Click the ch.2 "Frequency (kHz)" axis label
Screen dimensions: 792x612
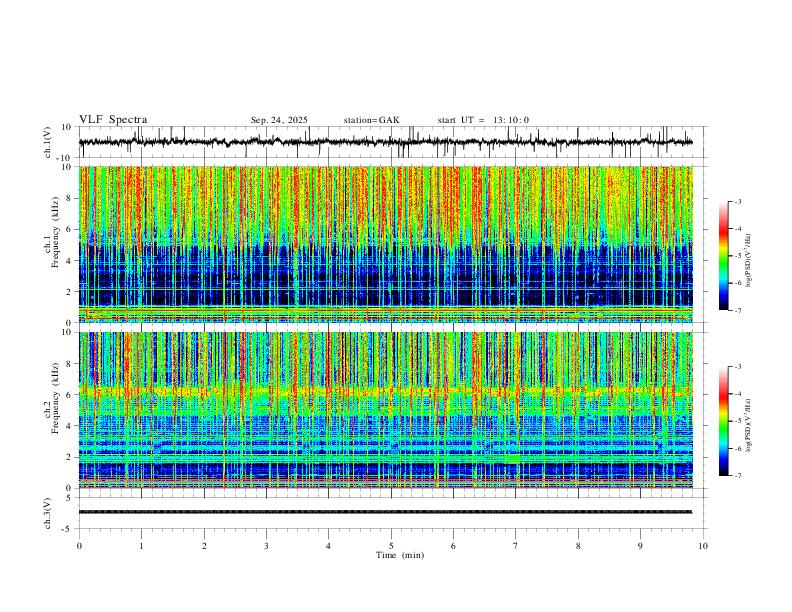click(55, 398)
